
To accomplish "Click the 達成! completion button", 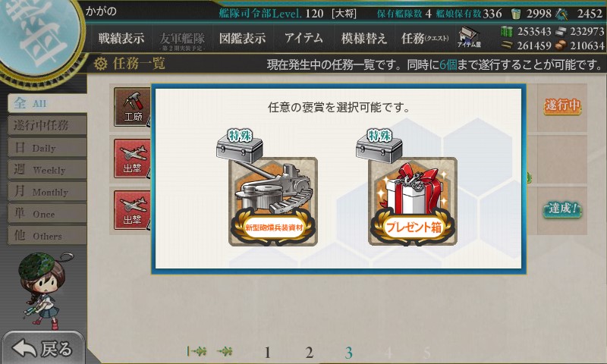I will click(x=561, y=209).
